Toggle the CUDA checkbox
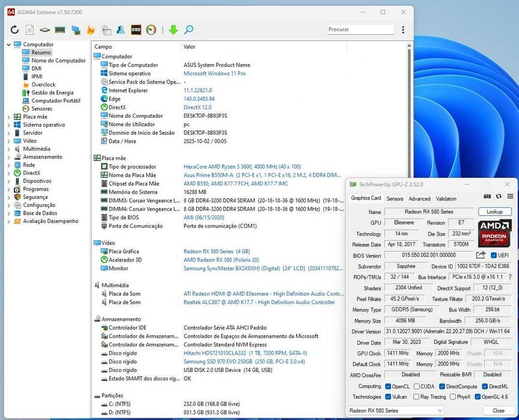519x420 pixels. click(416, 386)
